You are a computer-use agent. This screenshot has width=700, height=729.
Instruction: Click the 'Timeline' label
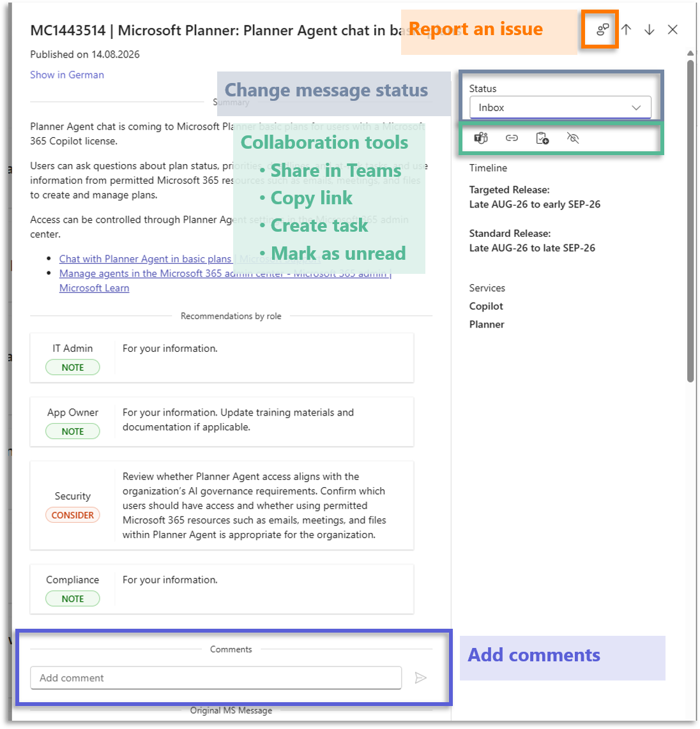point(488,169)
